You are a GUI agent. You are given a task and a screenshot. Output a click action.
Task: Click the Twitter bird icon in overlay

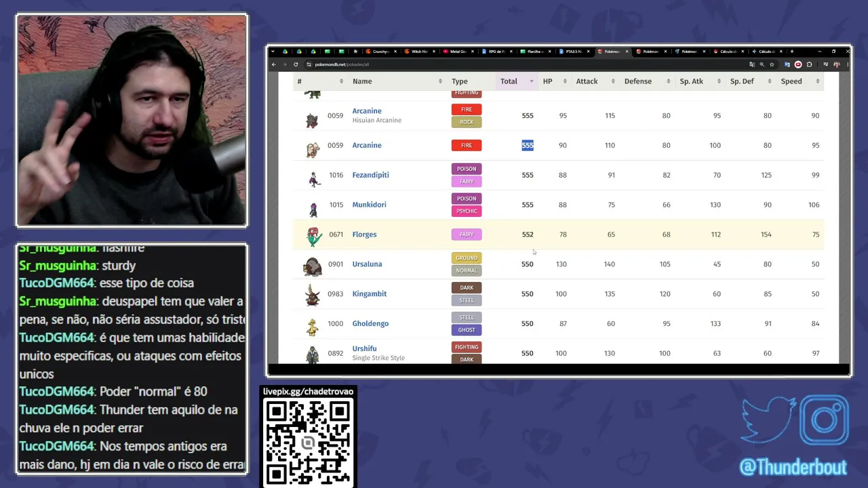pyautogui.click(x=768, y=419)
